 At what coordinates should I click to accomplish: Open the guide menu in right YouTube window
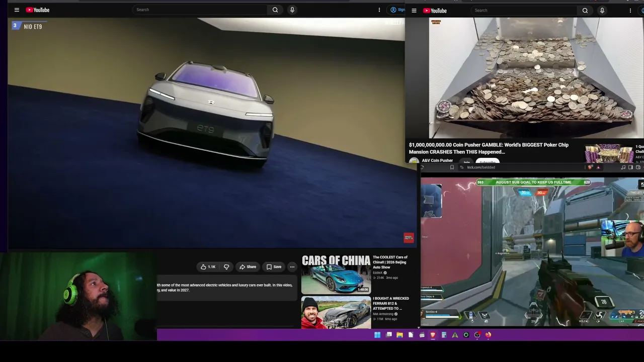coord(414,11)
